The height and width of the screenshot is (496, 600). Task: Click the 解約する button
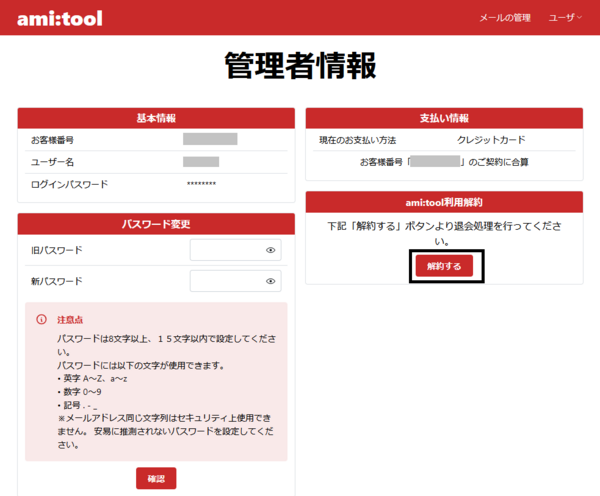[x=444, y=266]
